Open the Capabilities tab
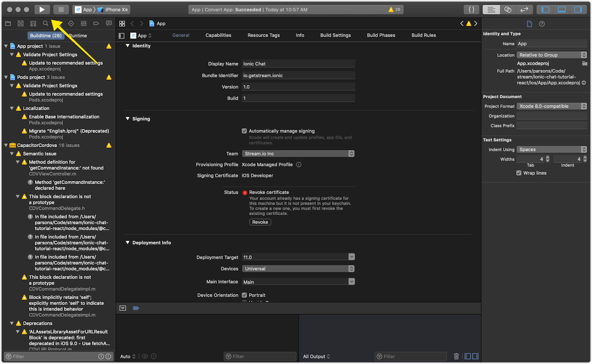 point(218,35)
